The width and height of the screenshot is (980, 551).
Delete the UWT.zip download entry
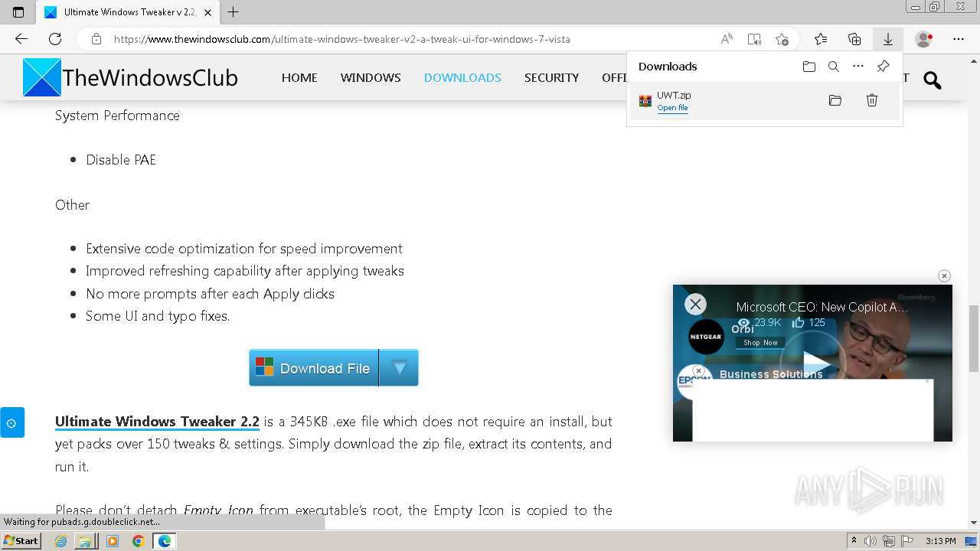point(872,100)
